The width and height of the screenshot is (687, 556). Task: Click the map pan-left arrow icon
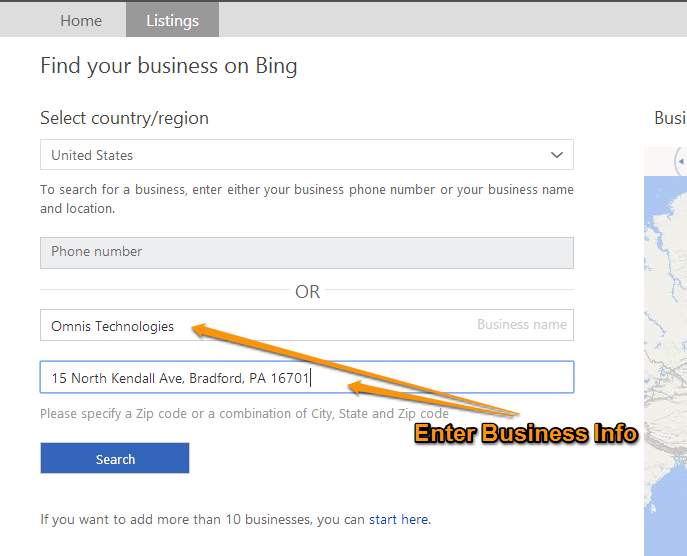(680, 161)
